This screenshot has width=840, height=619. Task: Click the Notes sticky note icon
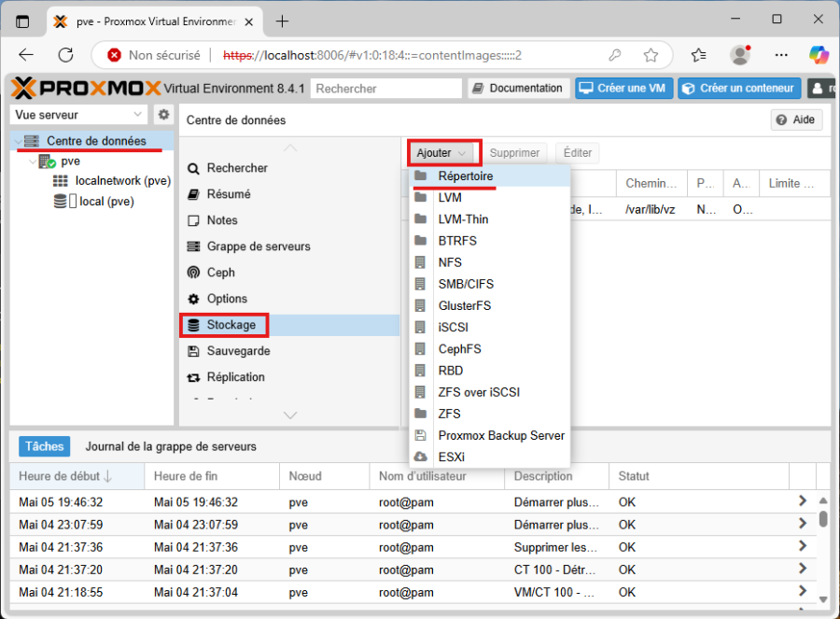[193, 220]
